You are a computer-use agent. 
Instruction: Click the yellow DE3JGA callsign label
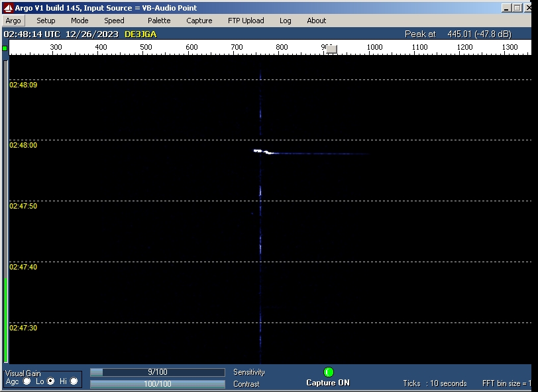coord(140,34)
